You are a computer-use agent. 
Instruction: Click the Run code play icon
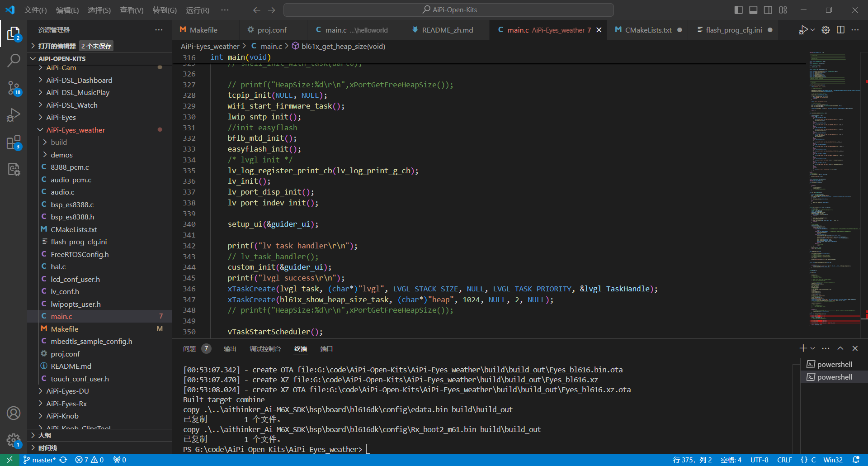point(803,30)
